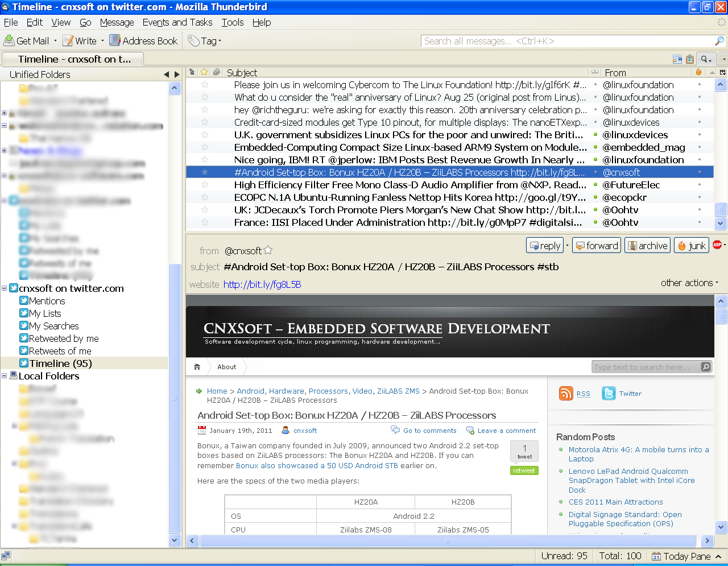Mark message as junk
Screen dimensions: 728x566
coord(691,245)
